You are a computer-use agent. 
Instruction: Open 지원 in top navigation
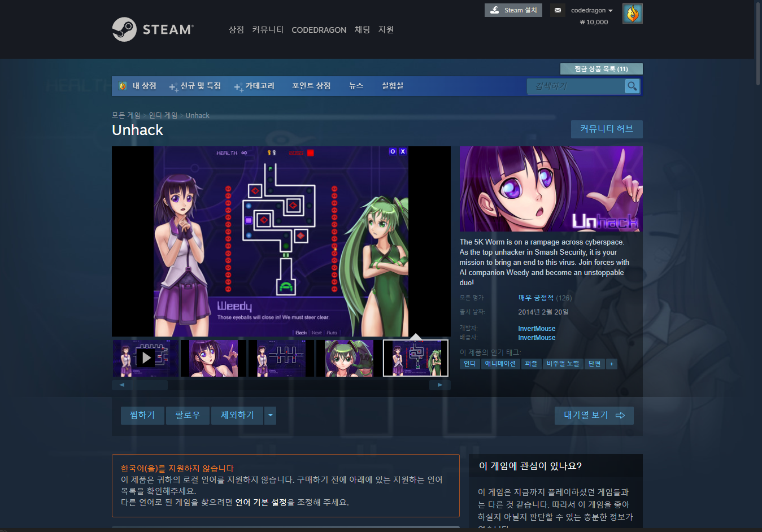(386, 29)
